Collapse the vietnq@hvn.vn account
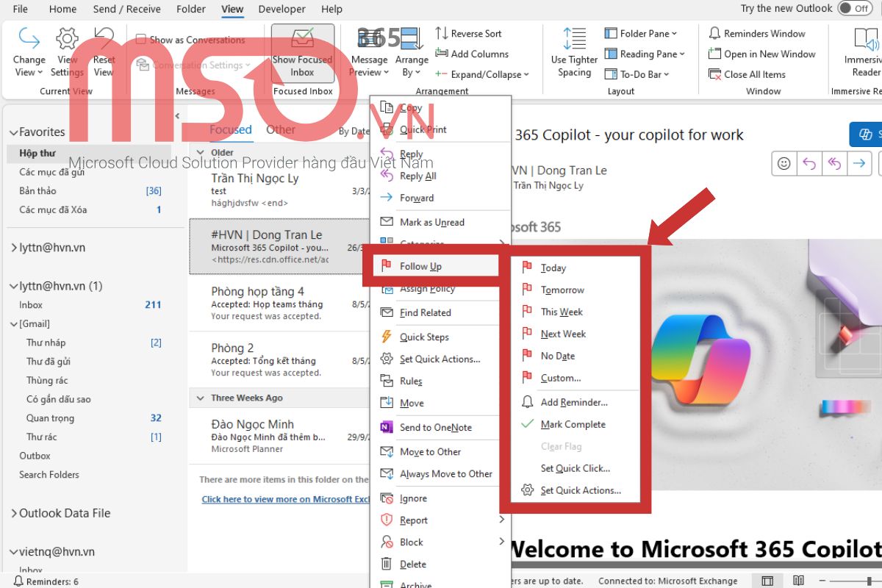This screenshot has width=882, height=588. (13, 551)
